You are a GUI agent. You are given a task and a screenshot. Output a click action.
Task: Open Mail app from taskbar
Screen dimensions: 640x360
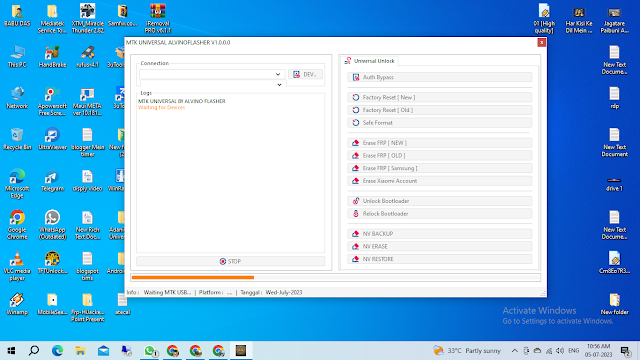click(x=103, y=351)
